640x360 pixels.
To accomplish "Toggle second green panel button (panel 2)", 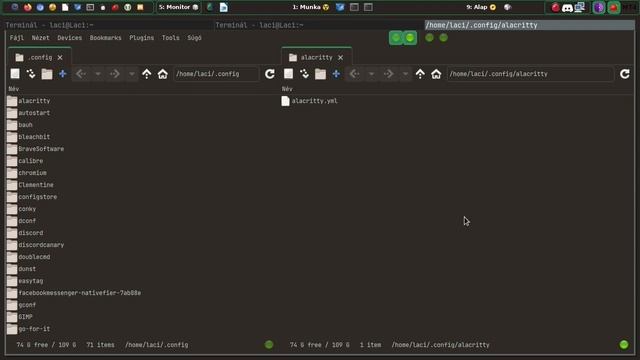I will click(410, 38).
